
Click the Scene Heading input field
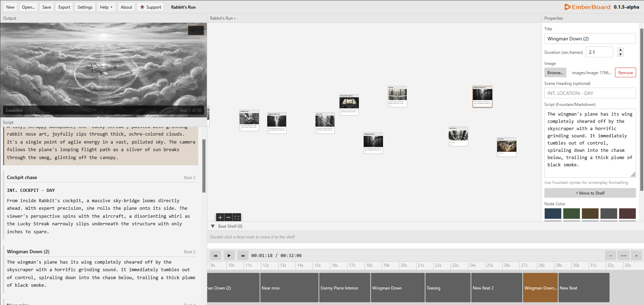tap(590, 93)
